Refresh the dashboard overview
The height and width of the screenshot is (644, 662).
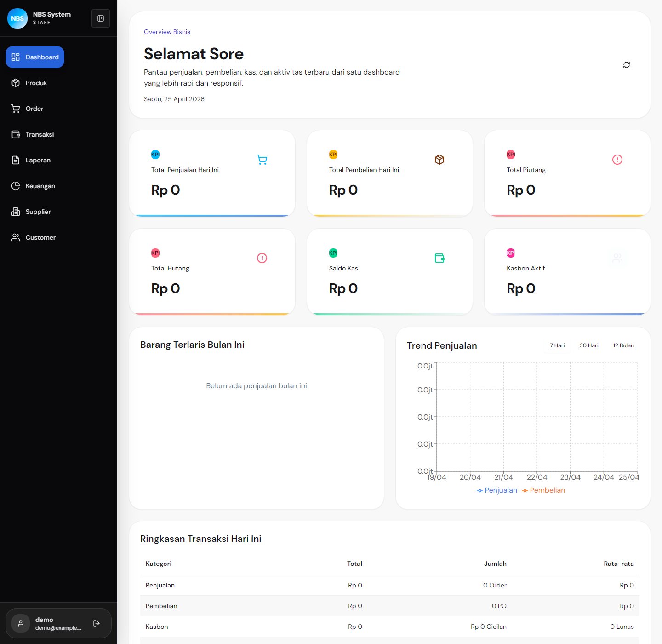click(627, 65)
